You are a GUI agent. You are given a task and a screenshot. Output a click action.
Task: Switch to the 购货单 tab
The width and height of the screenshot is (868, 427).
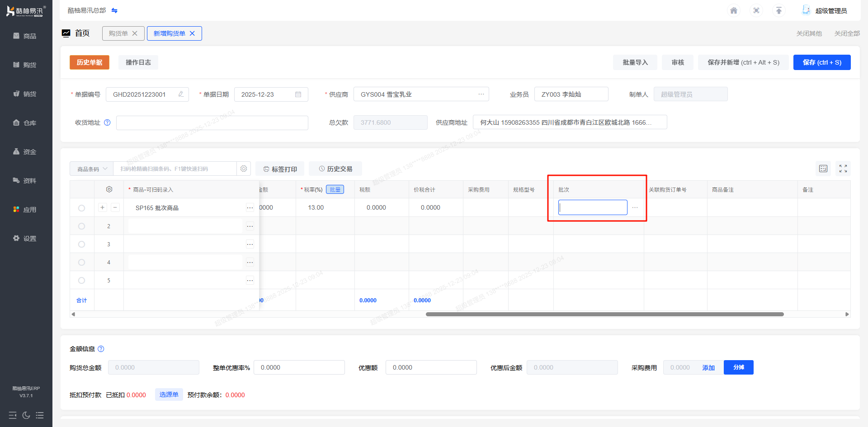tap(118, 33)
